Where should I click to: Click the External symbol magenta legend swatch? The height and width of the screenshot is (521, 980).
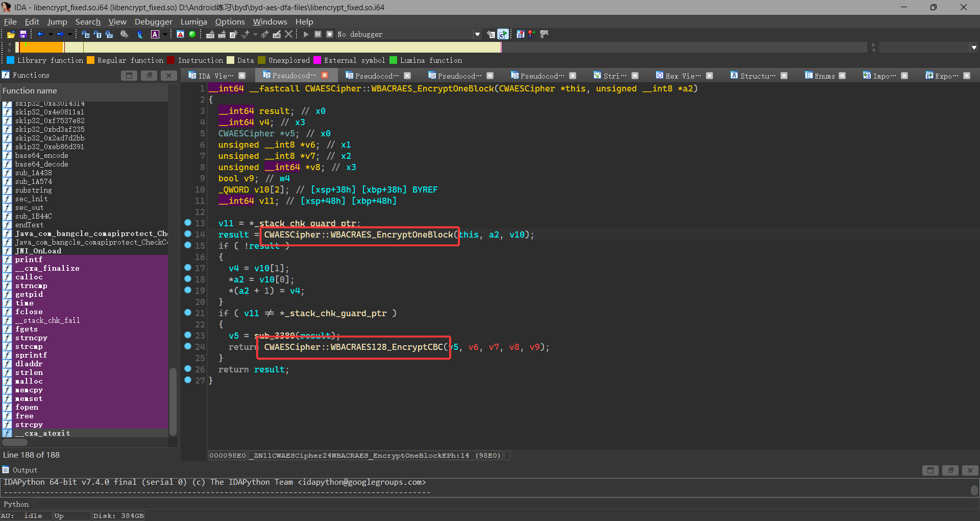(317, 60)
